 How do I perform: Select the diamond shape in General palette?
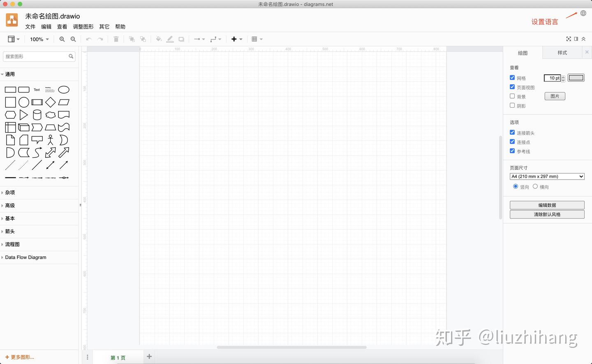click(x=51, y=102)
